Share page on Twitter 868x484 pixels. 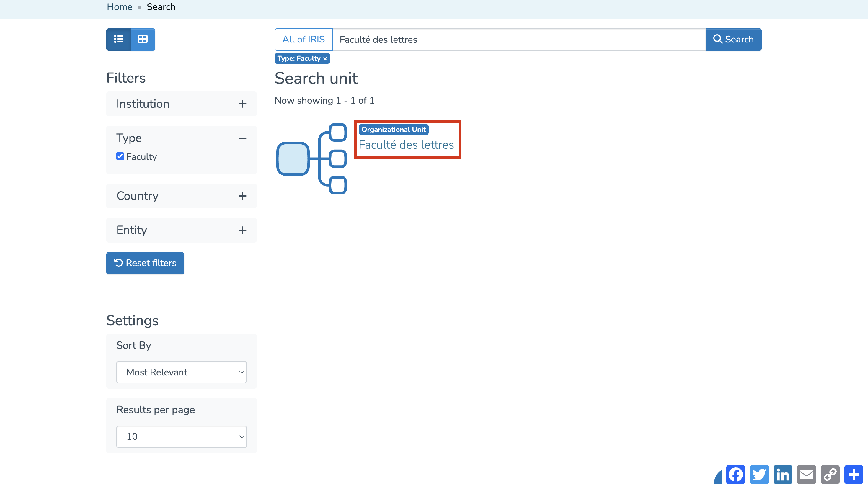[x=759, y=474]
